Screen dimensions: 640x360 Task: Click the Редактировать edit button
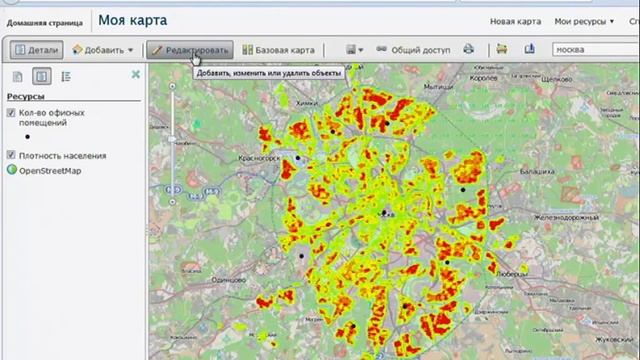point(190,50)
